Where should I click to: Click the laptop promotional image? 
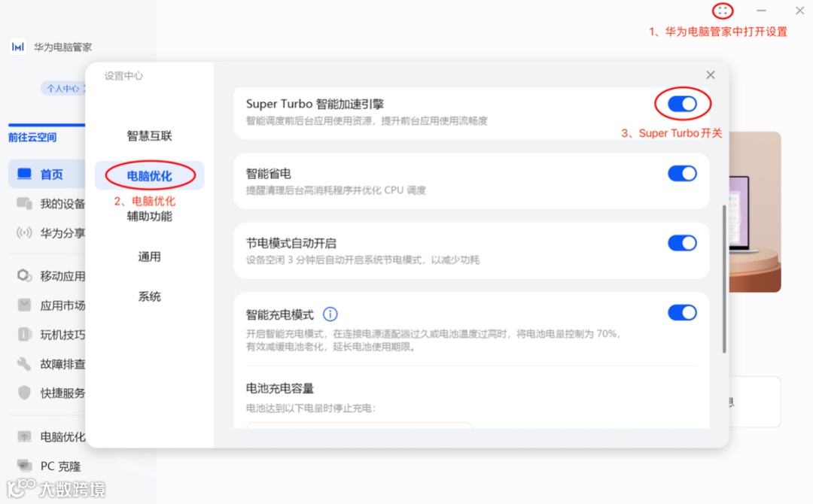[755, 212]
